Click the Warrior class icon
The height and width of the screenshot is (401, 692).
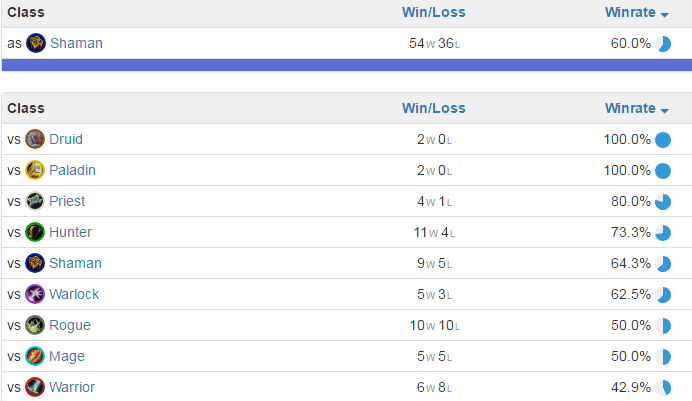click(35, 387)
